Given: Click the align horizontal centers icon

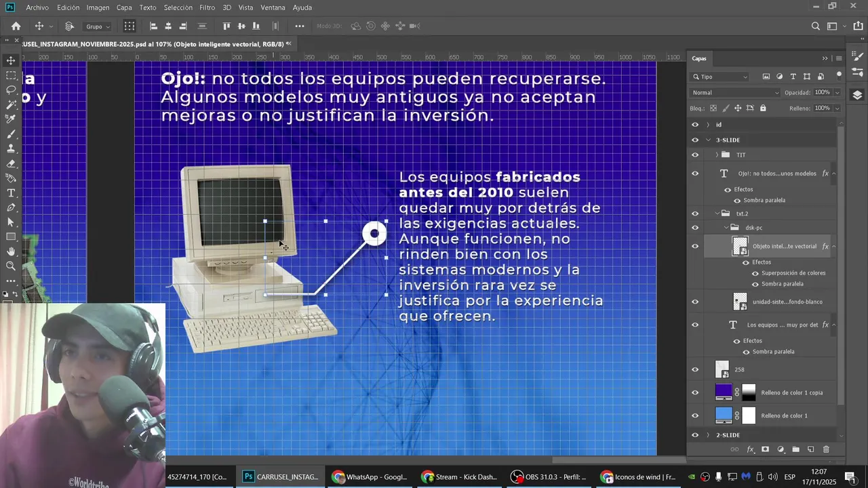Looking at the screenshot, I should [168, 26].
